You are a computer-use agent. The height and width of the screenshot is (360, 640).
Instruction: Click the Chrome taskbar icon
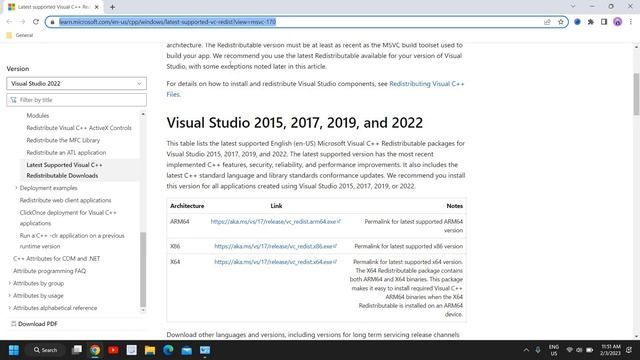coord(95,350)
